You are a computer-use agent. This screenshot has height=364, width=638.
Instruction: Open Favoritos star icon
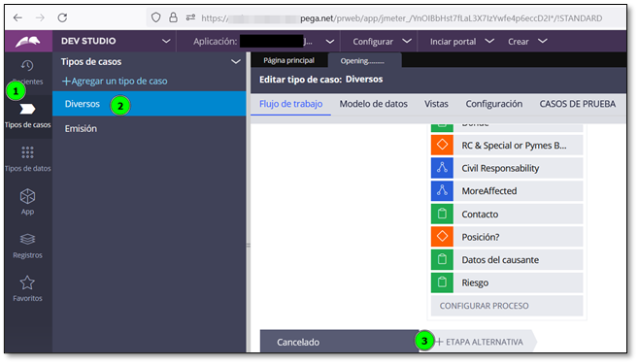pyautogui.click(x=27, y=282)
